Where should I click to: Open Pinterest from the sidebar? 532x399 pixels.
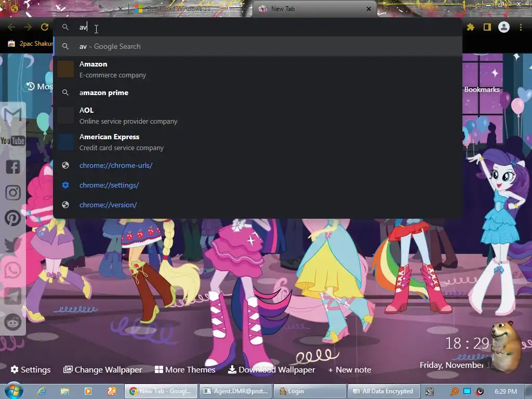tap(13, 218)
